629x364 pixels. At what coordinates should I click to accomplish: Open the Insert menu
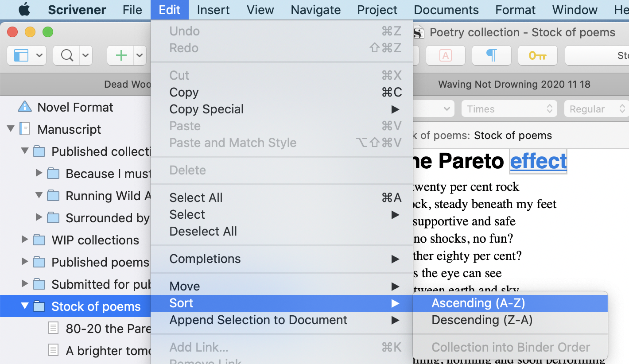pyautogui.click(x=214, y=10)
